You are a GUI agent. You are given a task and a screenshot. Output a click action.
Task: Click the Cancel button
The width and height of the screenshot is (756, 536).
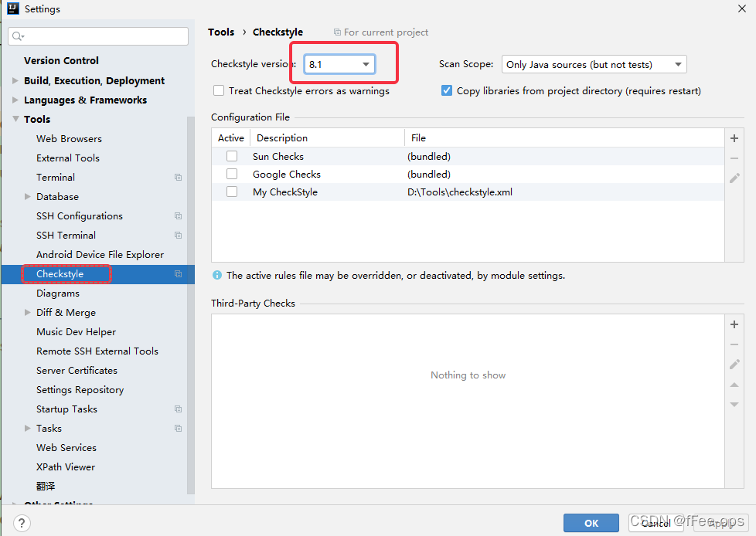(656, 523)
